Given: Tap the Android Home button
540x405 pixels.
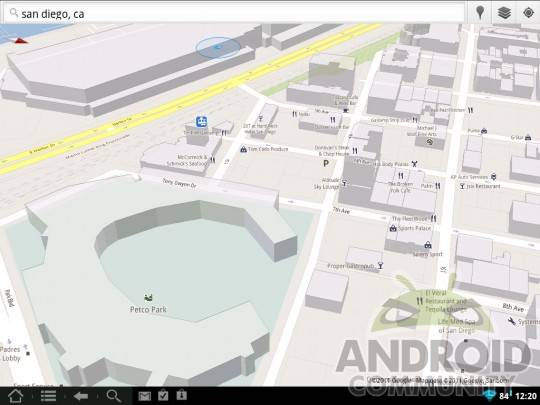Looking at the screenshot, I should click(15, 396).
